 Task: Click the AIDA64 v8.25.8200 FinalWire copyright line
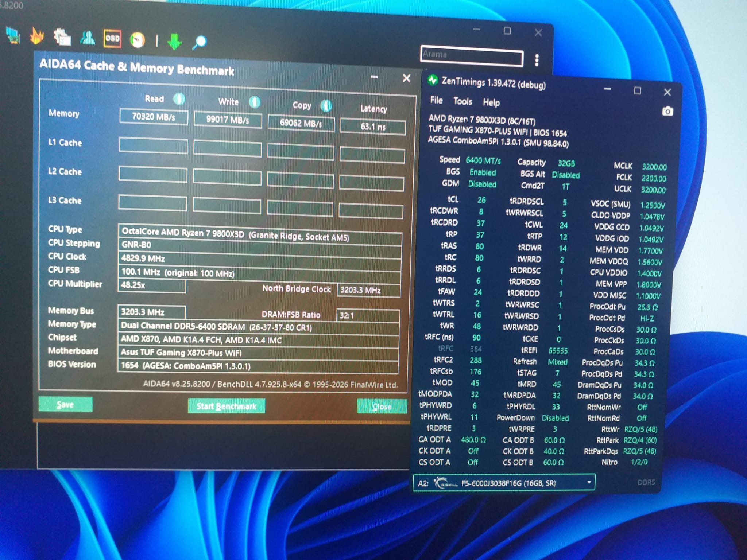coord(270,385)
